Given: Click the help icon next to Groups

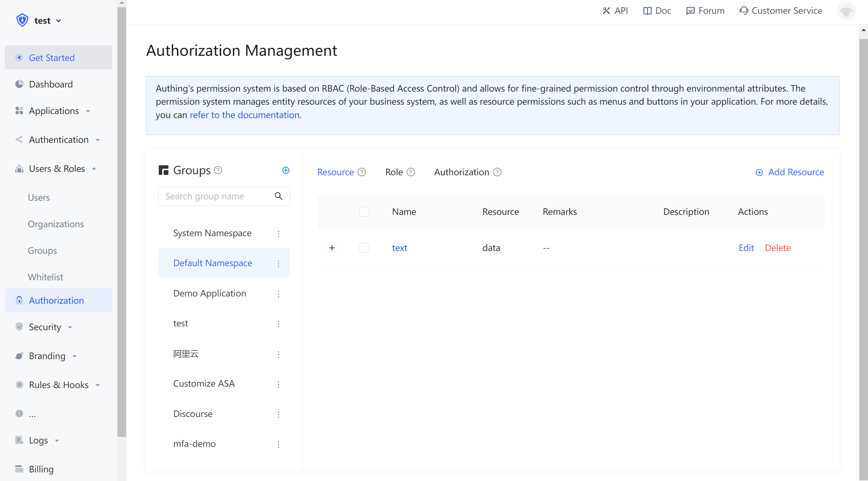Looking at the screenshot, I should click(x=218, y=170).
